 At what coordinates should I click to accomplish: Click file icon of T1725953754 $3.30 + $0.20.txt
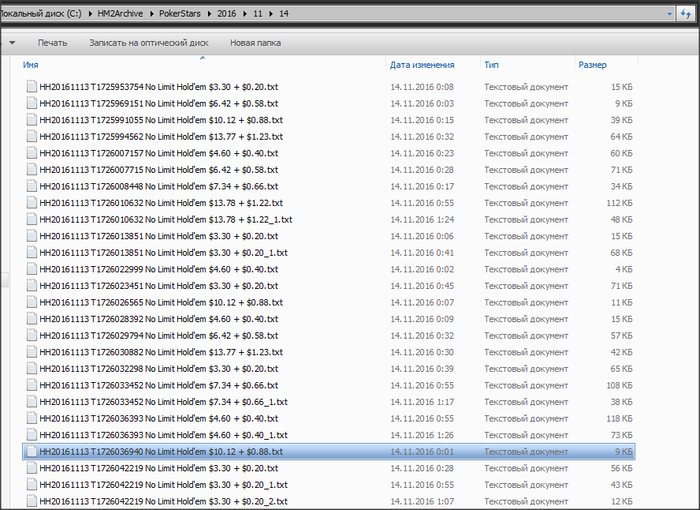(31, 87)
